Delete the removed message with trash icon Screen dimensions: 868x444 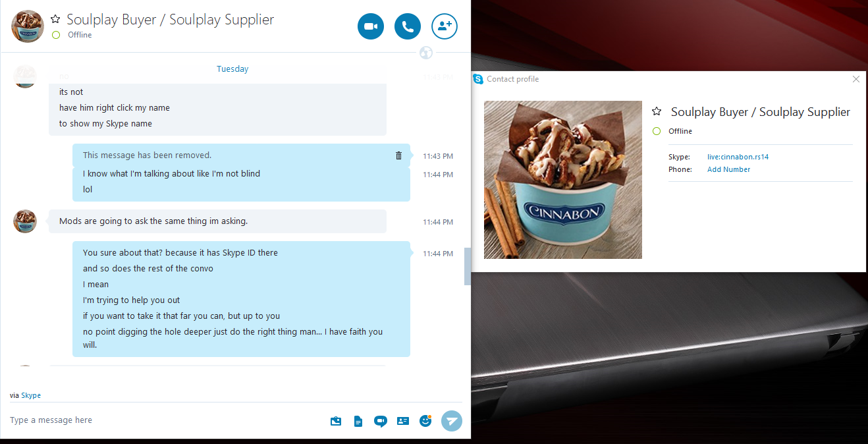tap(398, 155)
